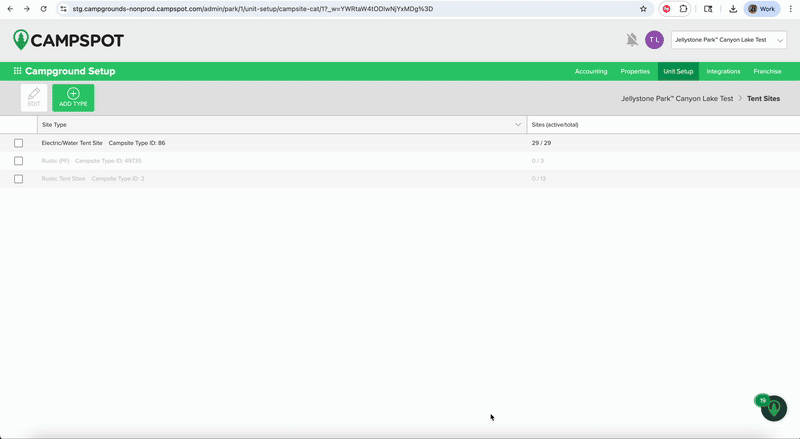Bookmark this page with star icon
800x439 pixels.
[643, 8]
